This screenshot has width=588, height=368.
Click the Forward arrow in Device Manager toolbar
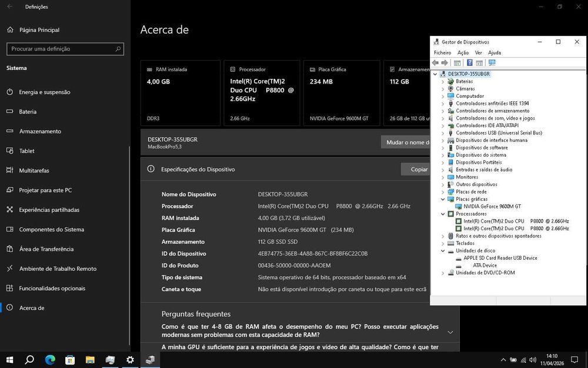point(445,63)
